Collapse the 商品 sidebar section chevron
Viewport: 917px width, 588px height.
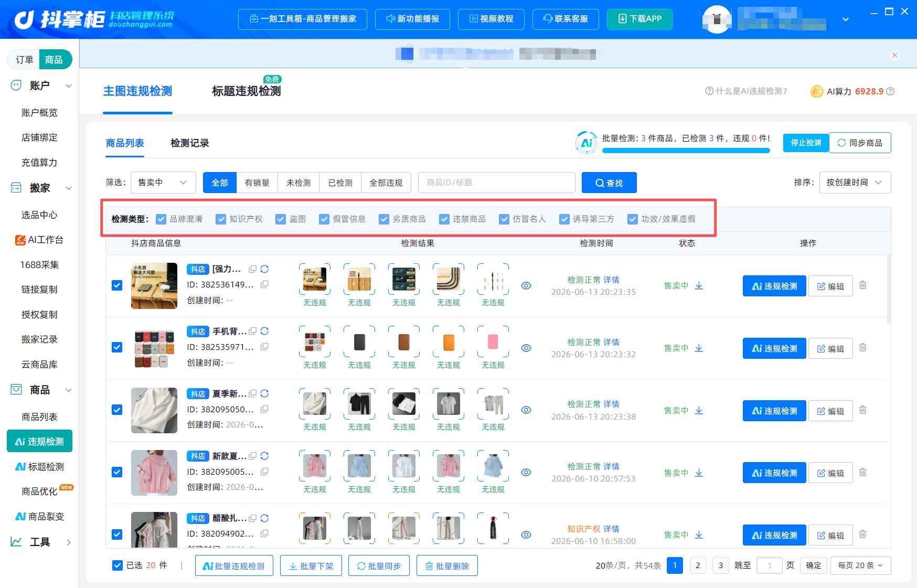tap(69, 390)
